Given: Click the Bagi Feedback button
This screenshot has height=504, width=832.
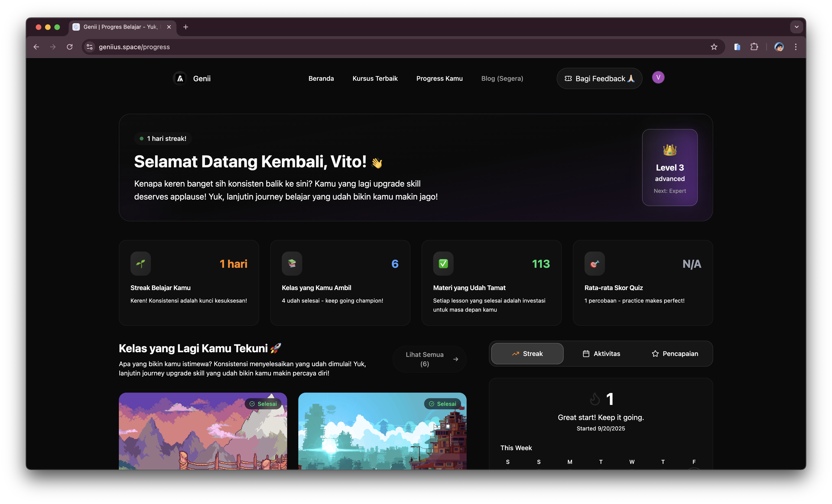Looking at the screenshot, I should (599, 79).
